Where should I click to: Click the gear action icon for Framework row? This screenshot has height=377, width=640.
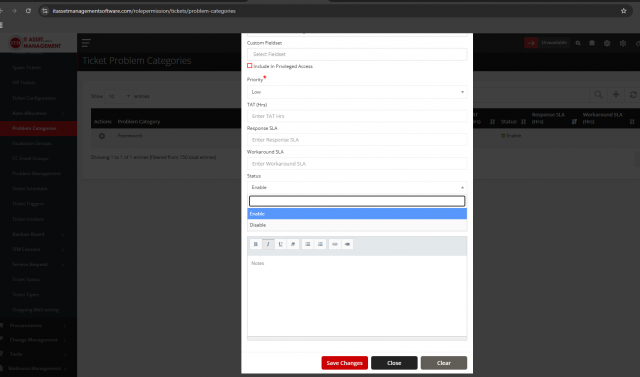pos(102,136)
